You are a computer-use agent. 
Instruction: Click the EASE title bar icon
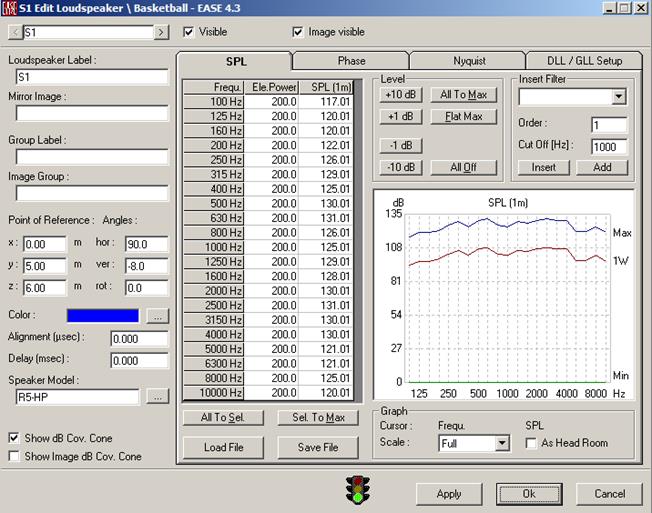[10, 8]
